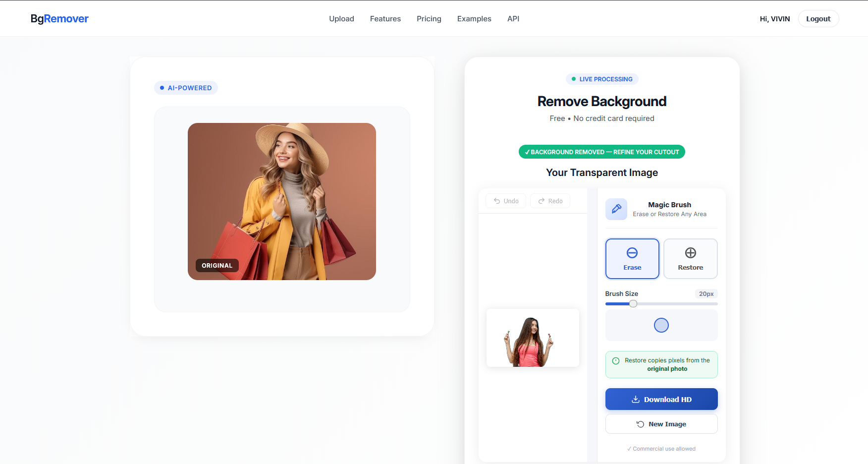
Task: Open the Pricing menu item
Action: pos(429,19)
